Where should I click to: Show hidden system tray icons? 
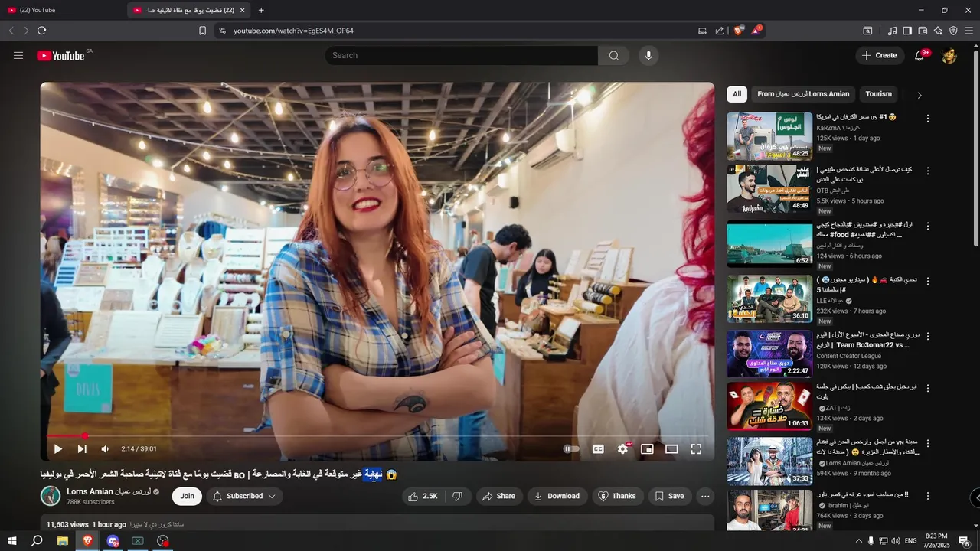click(858, 540)
